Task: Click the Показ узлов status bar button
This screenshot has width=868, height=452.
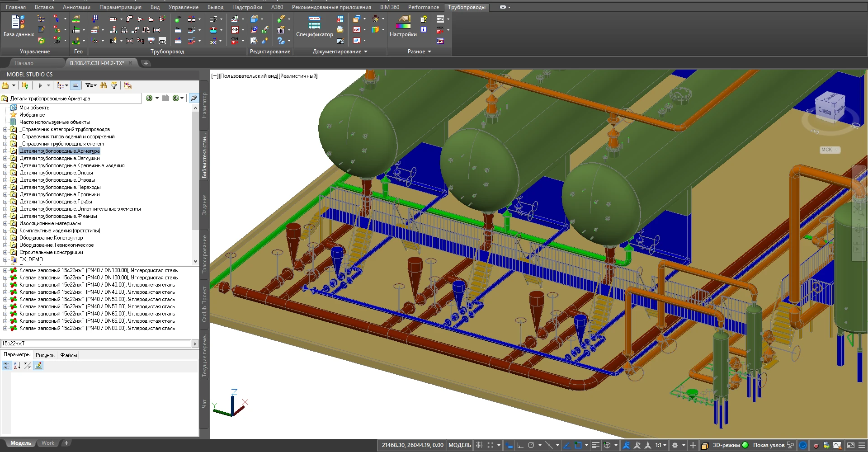Action: tap(769, 445)
